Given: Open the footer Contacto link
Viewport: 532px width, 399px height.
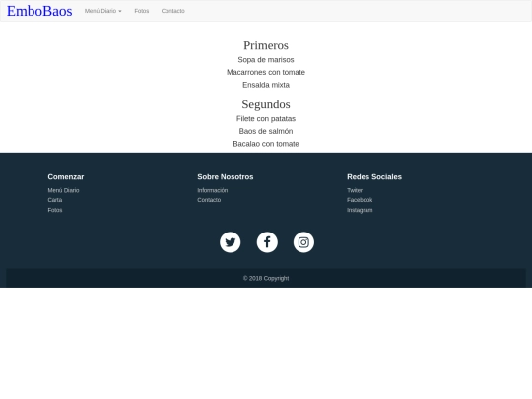Looking at the screenshot, I should pyautogui.click(x=209, y=200).
